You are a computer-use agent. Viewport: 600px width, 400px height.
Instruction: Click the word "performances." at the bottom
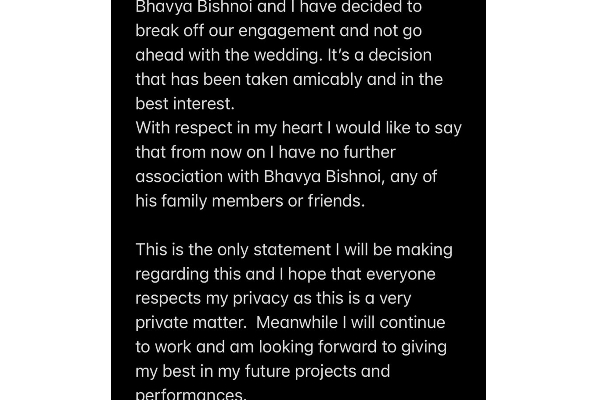point(190,394)
